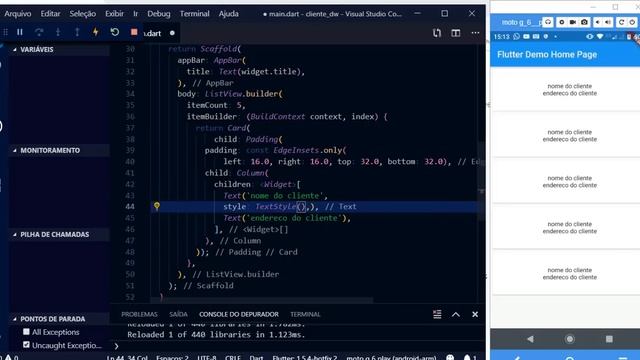The width and height of the screenshot is (640, 360).
Task: Click the 'endereco do cliente' string on line 45
Action: coord(294,218)
